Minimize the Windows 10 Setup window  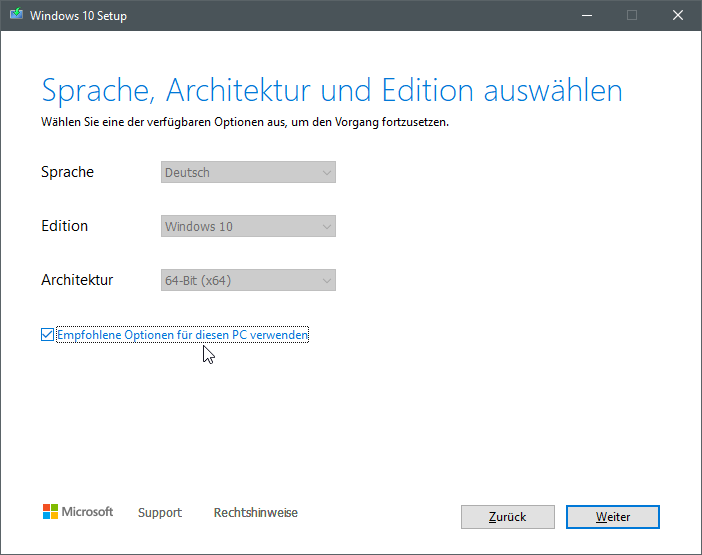click(x=586, y=16)
